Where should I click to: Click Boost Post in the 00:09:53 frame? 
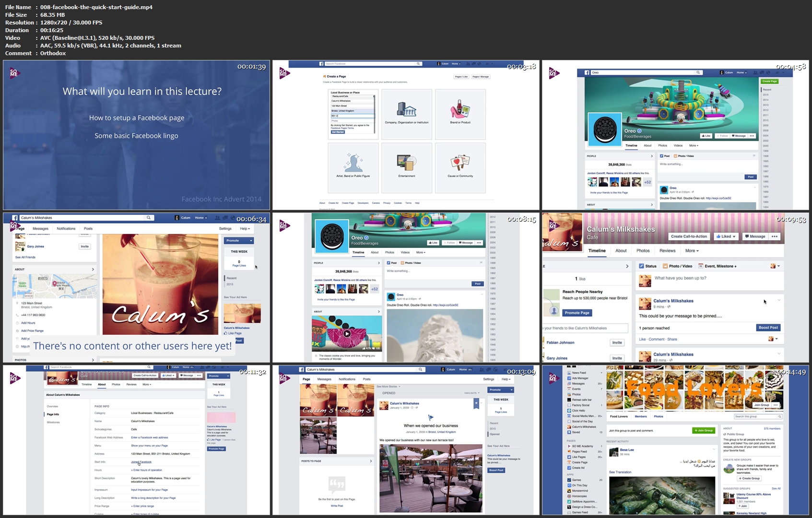pyautogui.click(x=768, y=328)
